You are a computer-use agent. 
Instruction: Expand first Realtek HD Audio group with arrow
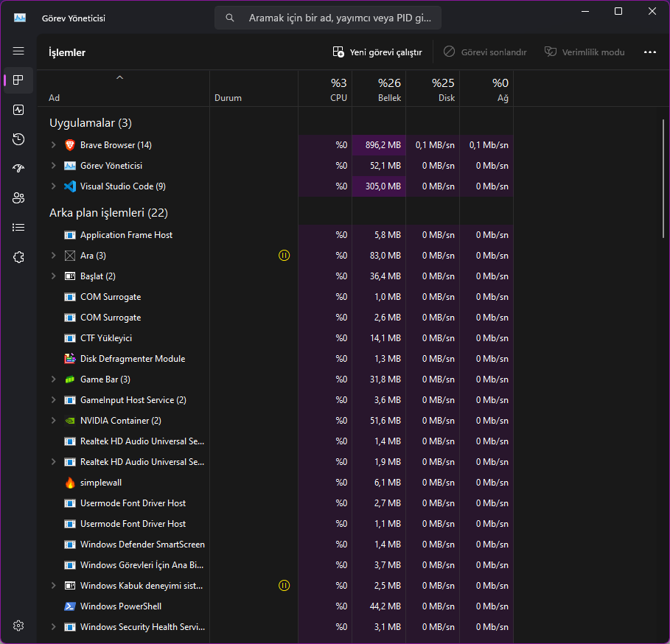coord(53,462)
